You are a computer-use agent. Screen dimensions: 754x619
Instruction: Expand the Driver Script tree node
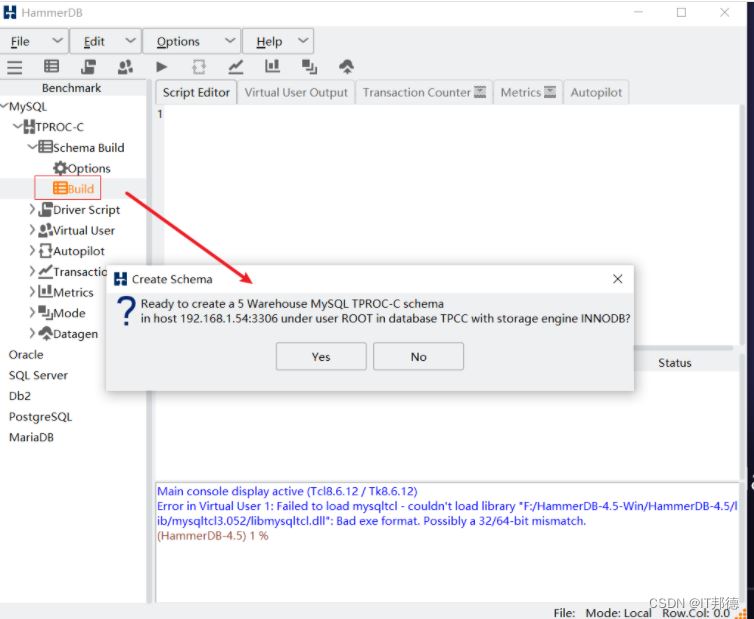[32, 210]
